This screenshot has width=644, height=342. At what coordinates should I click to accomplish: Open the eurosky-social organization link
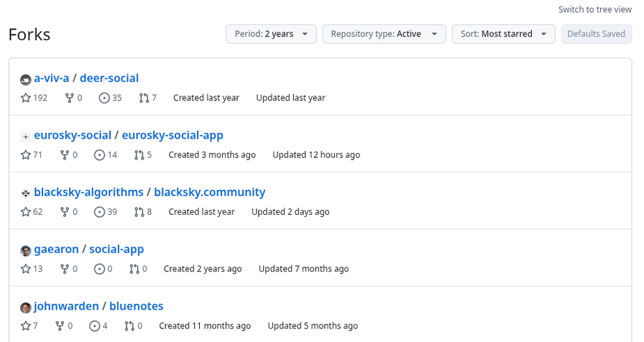click(x=73, y=135)
